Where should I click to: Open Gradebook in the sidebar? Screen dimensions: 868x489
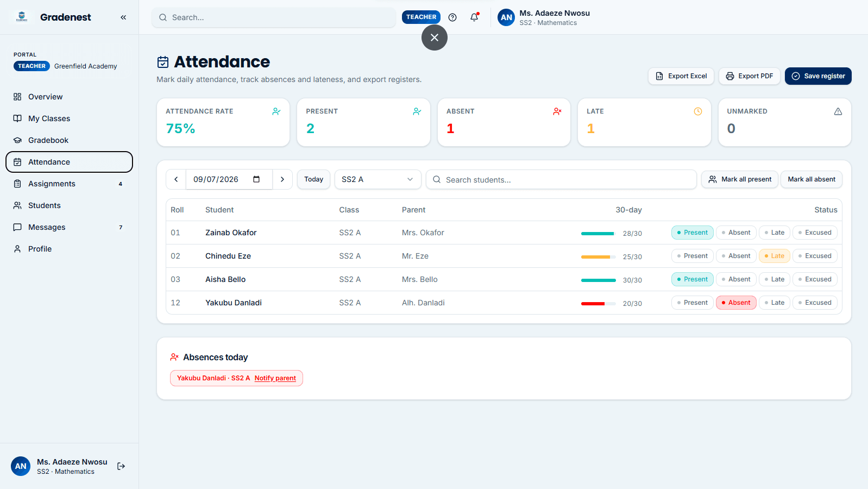coord(69,140)
